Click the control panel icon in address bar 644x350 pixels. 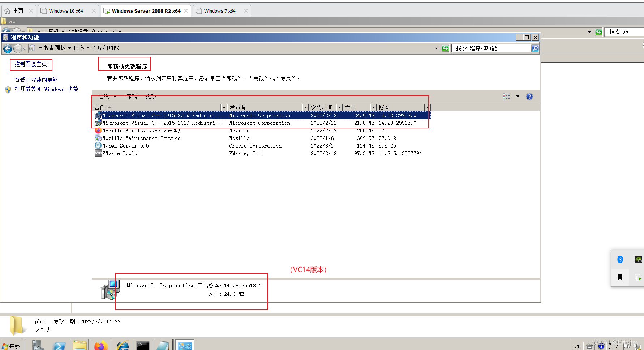click(x=32, y=48)
